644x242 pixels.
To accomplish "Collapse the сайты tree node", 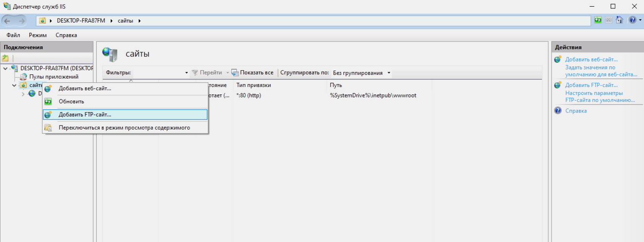I will coord(14,85).
